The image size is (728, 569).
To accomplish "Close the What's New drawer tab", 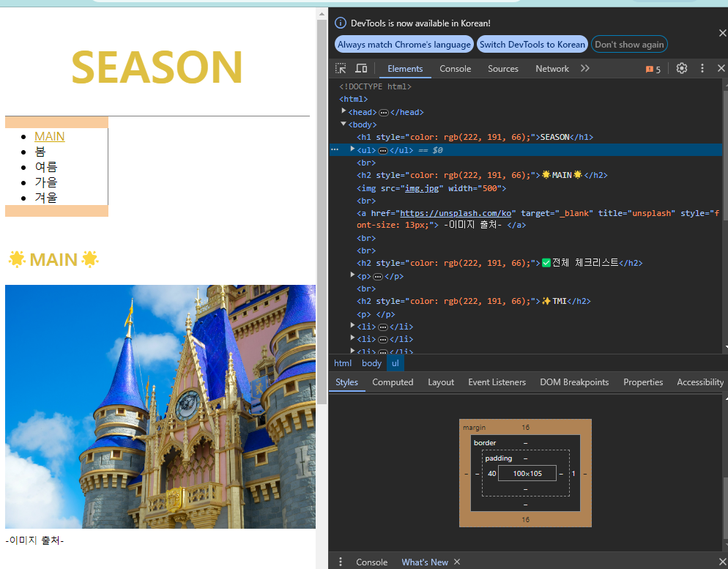I will pyautogui.click(x=457, y=562).
